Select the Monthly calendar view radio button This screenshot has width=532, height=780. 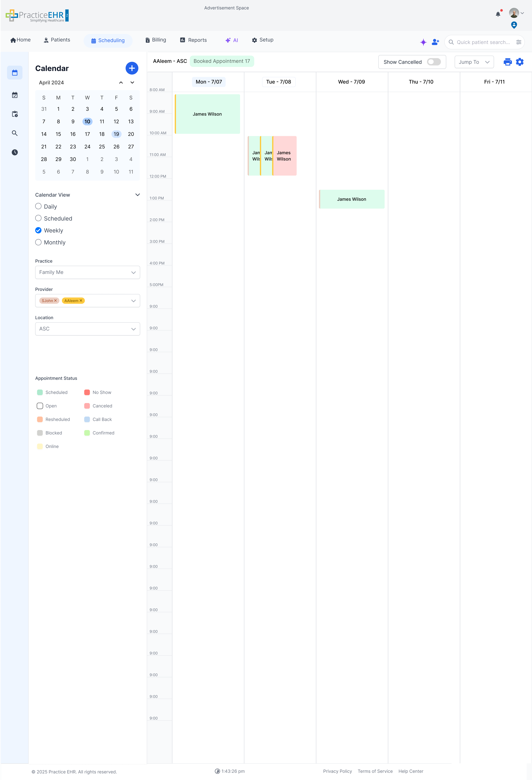(38, 242)
